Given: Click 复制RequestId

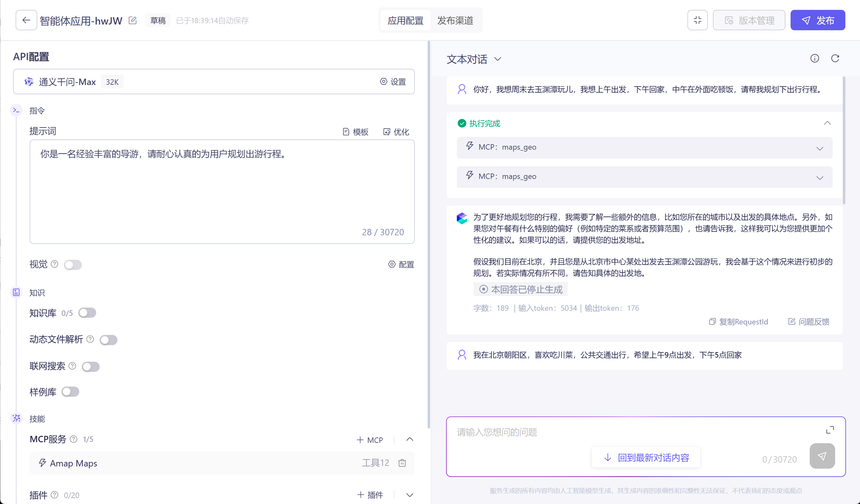Looking at the screenshot, I should (738, 322).
